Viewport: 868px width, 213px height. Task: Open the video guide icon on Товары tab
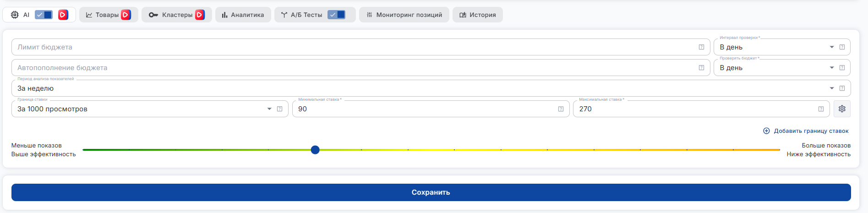(x=126, y=15)
